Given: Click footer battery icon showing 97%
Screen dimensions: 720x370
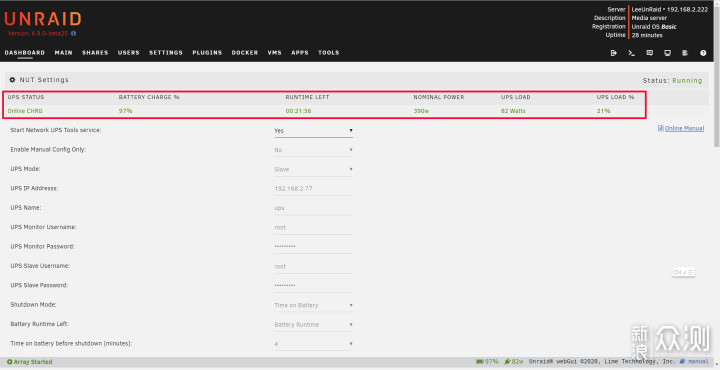Looking at the screenshot, I should pyautogui.click(x=479, y=362).
